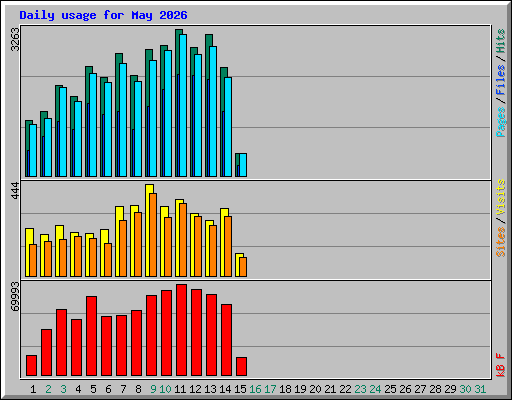
Task: Click the orange sites bar for day 12
Action: click(198, 246)
